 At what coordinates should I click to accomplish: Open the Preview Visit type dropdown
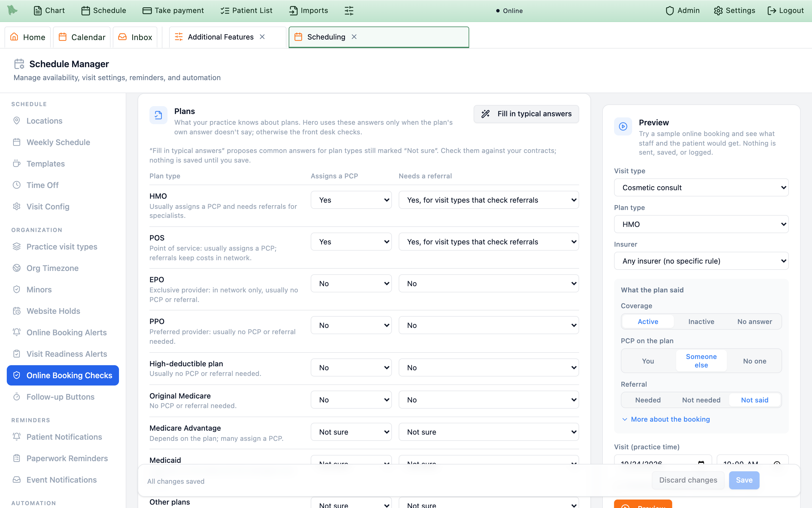[701, 187]
